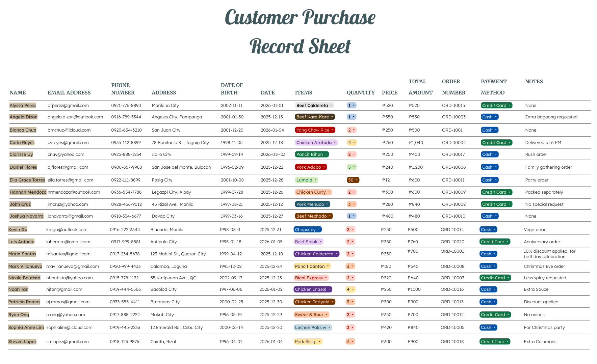Select the Steven Lopez name cell
The width and height of the screenshot is (597, 364).
pyautogui.click(x=22, y=342)
